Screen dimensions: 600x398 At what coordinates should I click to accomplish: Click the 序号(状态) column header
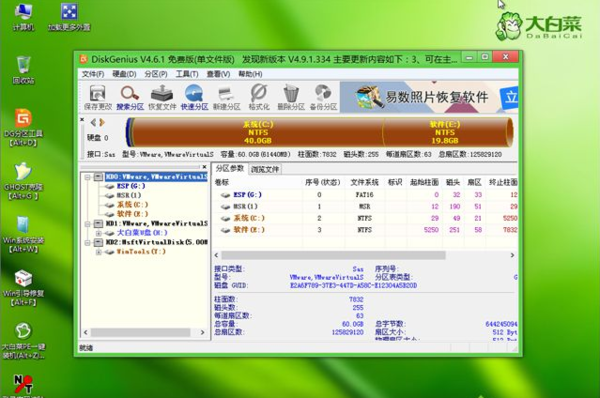[323, 183]
